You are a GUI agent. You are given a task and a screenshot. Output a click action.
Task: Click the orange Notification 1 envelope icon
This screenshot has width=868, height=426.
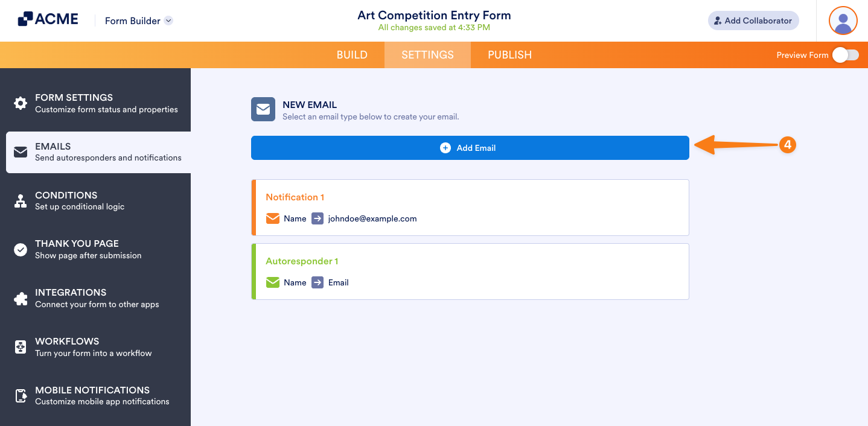coord(273,218)
